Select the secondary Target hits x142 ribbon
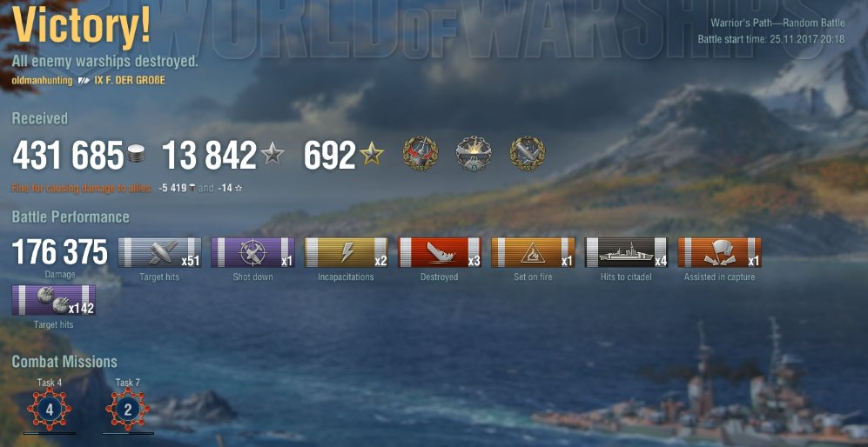Viewport: 868px width, 447px height. pyautogui.click(x=53, y=300)
